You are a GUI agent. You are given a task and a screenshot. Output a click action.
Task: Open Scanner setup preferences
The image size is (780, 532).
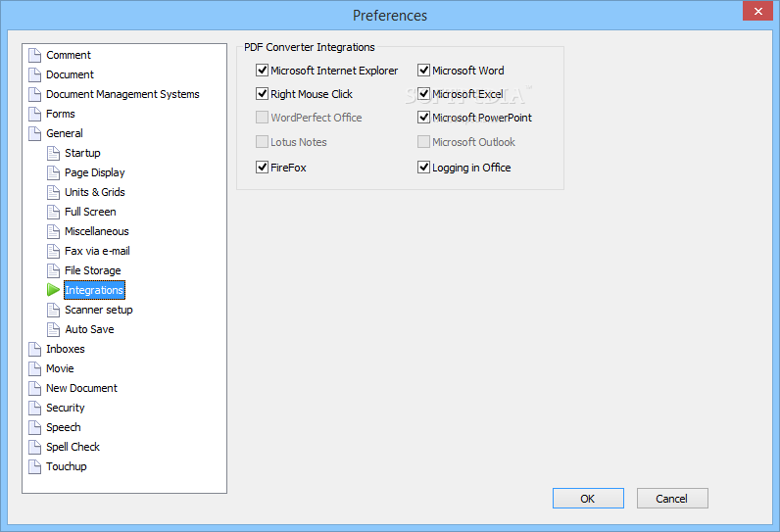tap(99, 310)
